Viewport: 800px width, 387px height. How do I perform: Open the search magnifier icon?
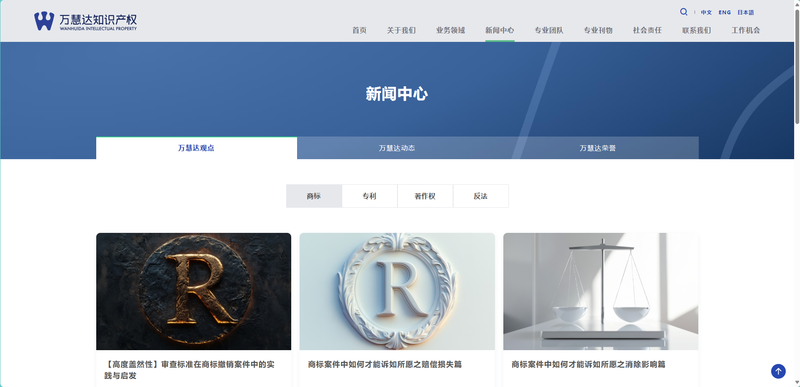(x=683, y=12)
